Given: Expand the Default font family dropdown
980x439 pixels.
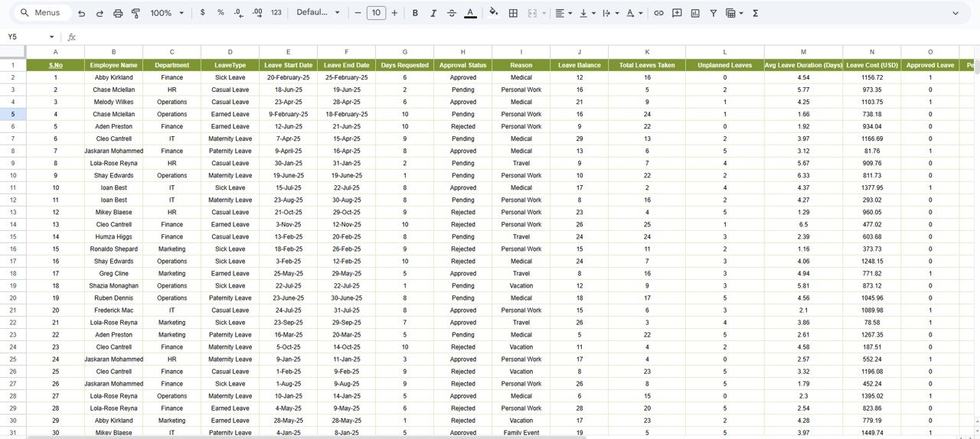Looking at the screenshot, I should click(318, 13).
